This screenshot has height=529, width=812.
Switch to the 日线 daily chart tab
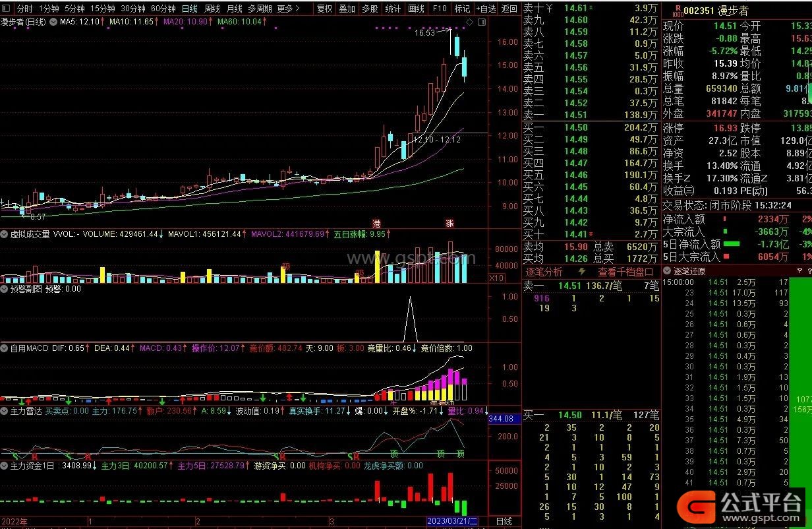[189, 9]
